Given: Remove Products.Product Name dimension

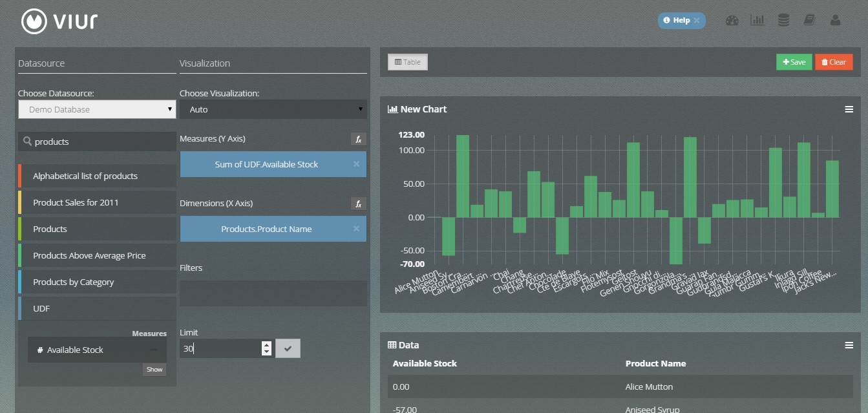Looking at the screenshot, I should (x=356, y=229).
